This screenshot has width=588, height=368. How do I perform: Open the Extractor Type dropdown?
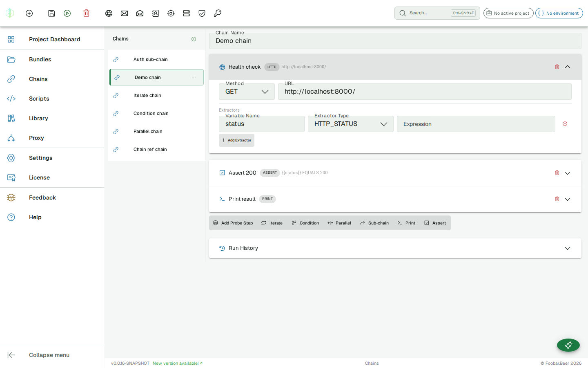pyautogui.click(x=351, y=124)
